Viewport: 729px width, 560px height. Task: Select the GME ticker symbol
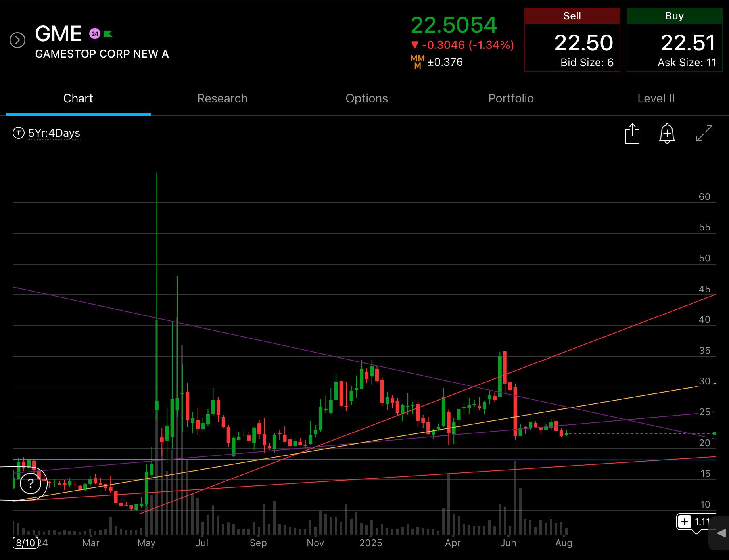(58, 34)
